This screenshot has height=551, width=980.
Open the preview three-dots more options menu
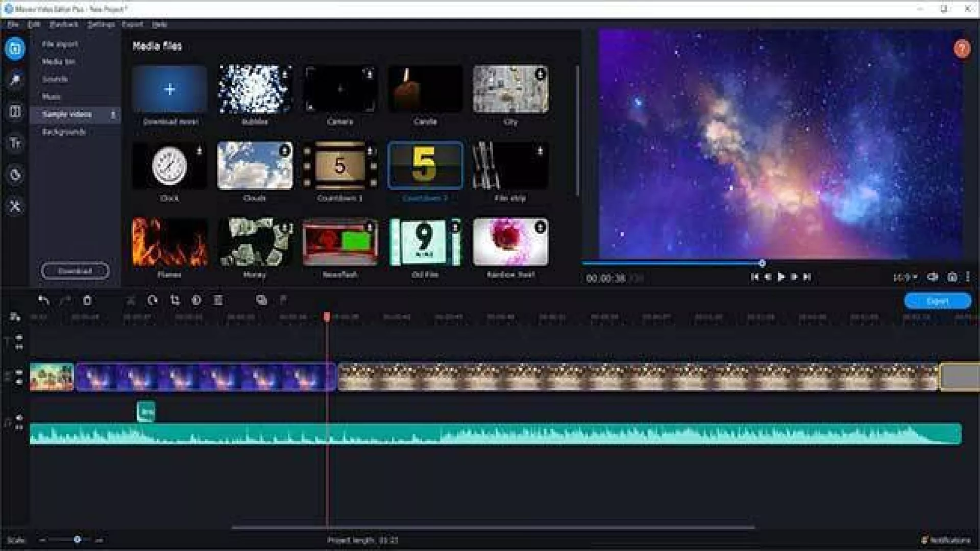pos(968,277)
